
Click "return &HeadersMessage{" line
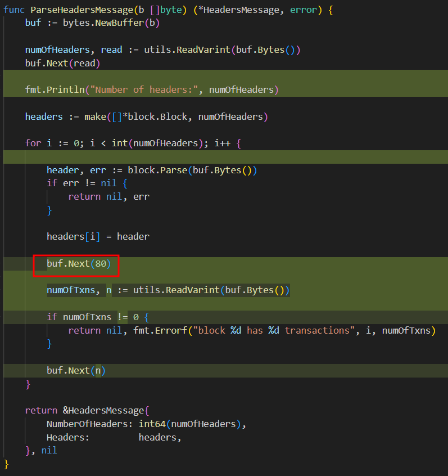pyautogui.click(x=87, y=411)
